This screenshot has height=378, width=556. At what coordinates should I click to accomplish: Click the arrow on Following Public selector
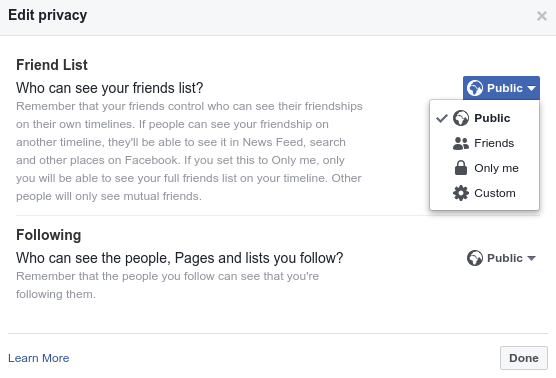[531, 259]
